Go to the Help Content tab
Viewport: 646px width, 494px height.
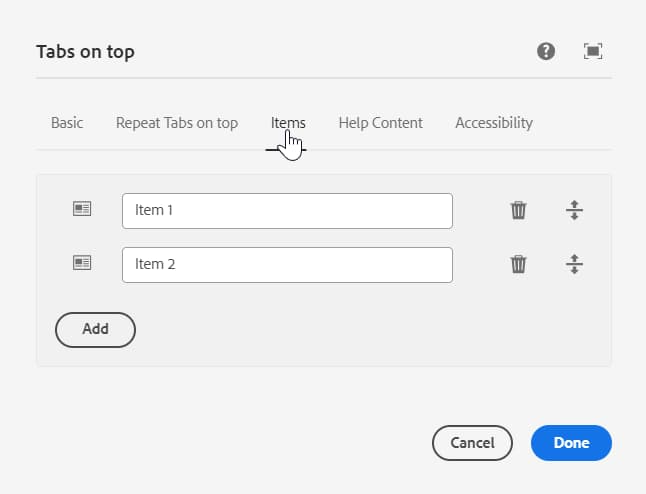pos(380,123)
